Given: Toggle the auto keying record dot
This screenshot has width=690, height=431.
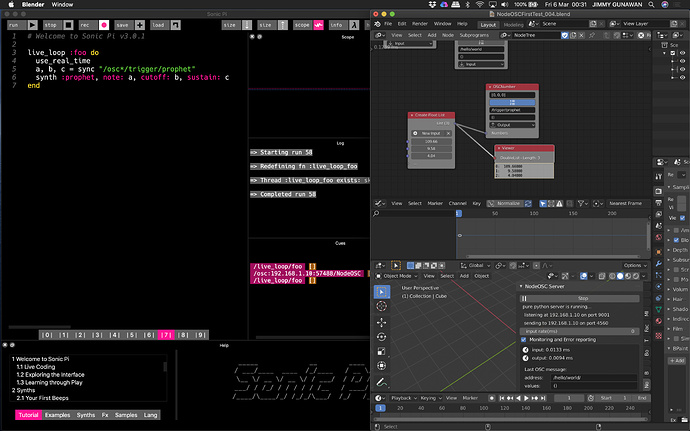Looking at the screenshot, I should click(492, 398).
